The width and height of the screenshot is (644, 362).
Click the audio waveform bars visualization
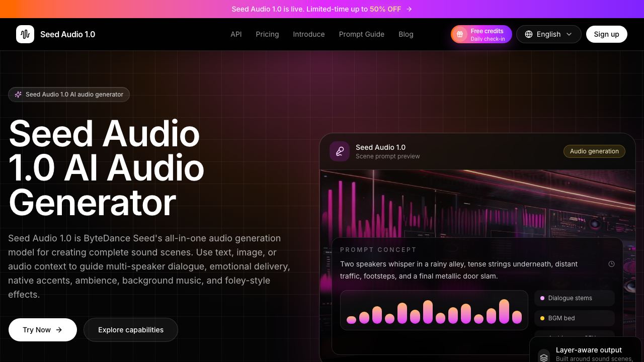(434, 310)
